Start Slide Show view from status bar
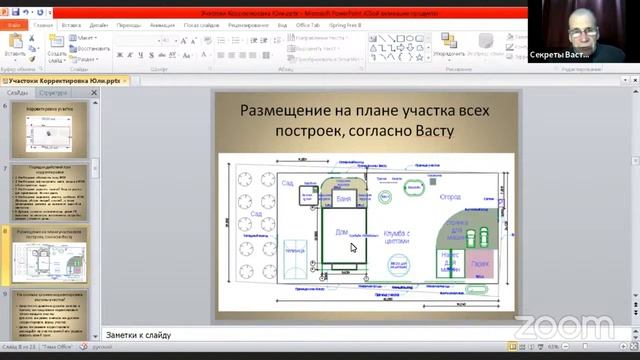 (541, 347)
